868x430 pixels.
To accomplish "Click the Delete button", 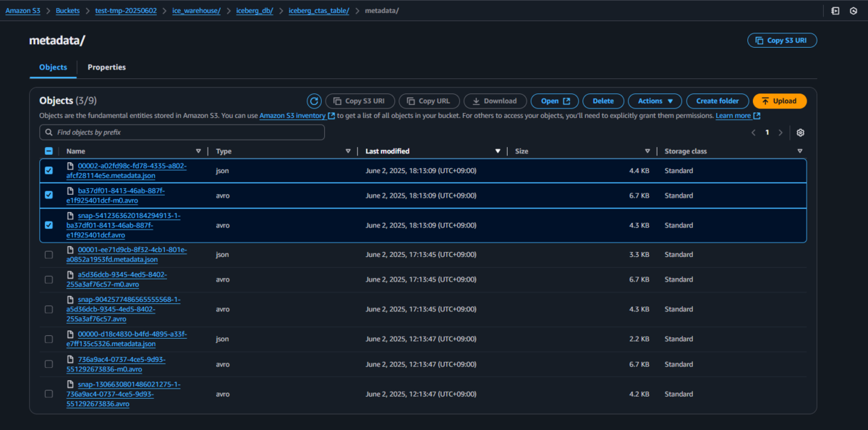I will tap(603, 101).
